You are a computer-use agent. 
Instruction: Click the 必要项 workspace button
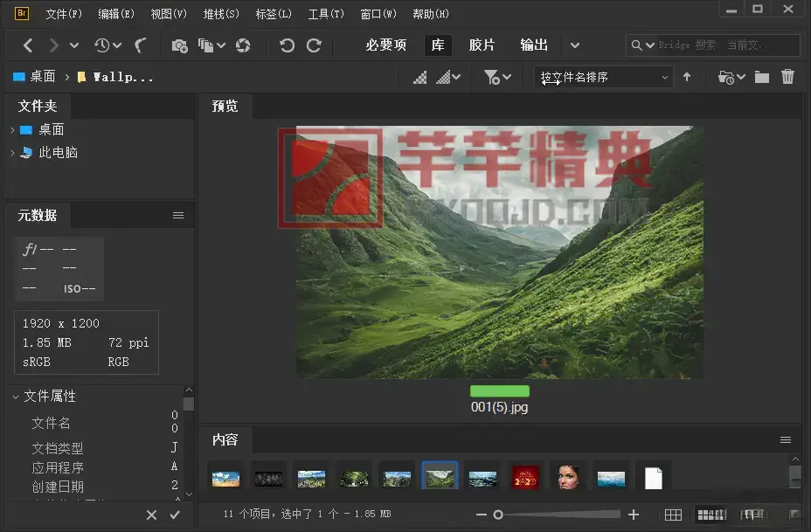click(385, 45)
